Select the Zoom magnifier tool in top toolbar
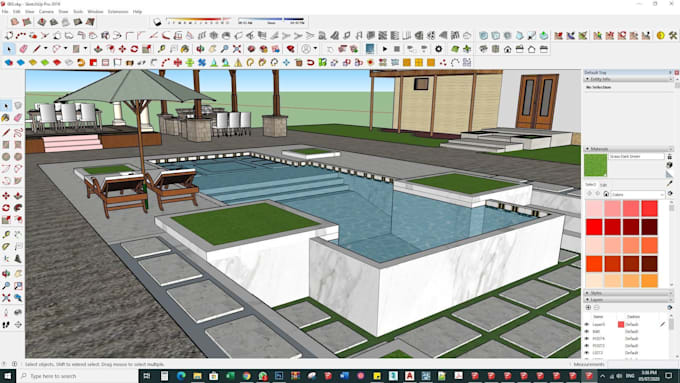Viewport: 680px width, 383px height. click(225, 49)
